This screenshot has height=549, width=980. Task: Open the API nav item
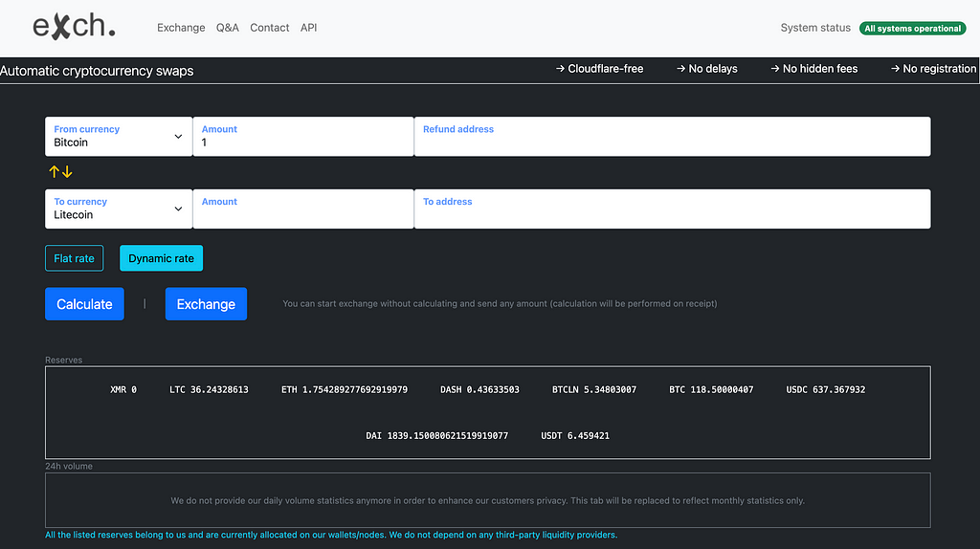coord(309,28)
